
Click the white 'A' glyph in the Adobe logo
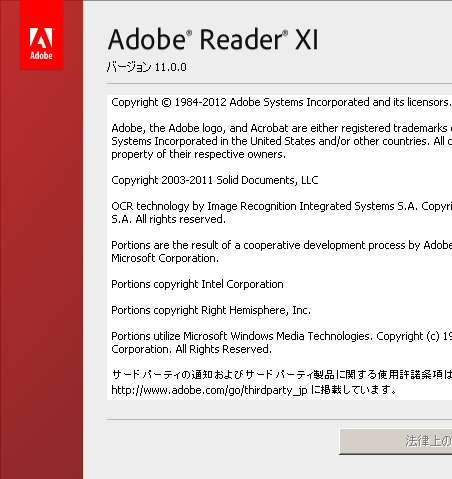[x=41, y=38]
